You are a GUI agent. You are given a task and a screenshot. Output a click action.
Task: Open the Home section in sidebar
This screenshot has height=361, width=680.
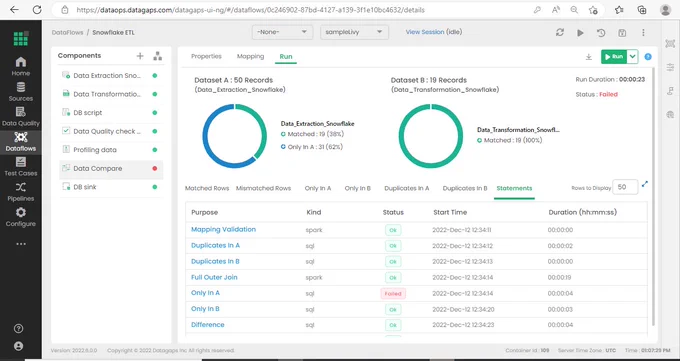pos(21,66)
